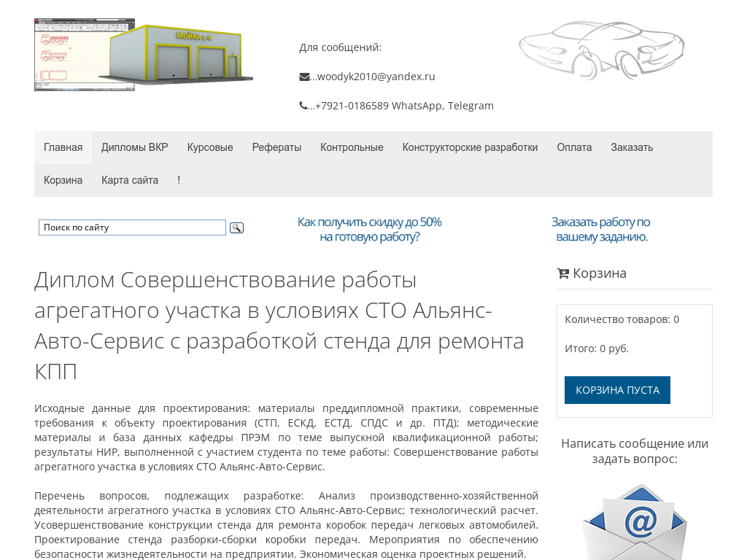
Task: Click the Для сообщений: label
Action: coord(340,47)
